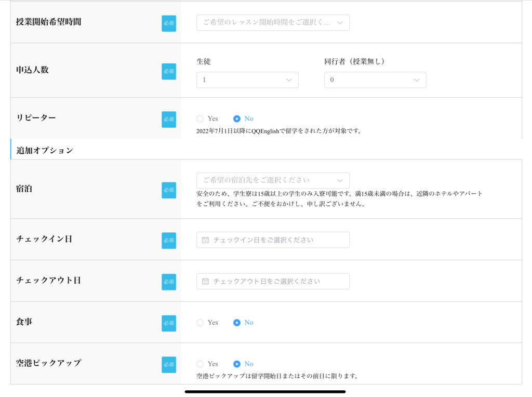This screenshot has width=532, height=397.
Task: Click the 必須 badge next to 食事
Action: pyautogui.click(x=169, y=323)
